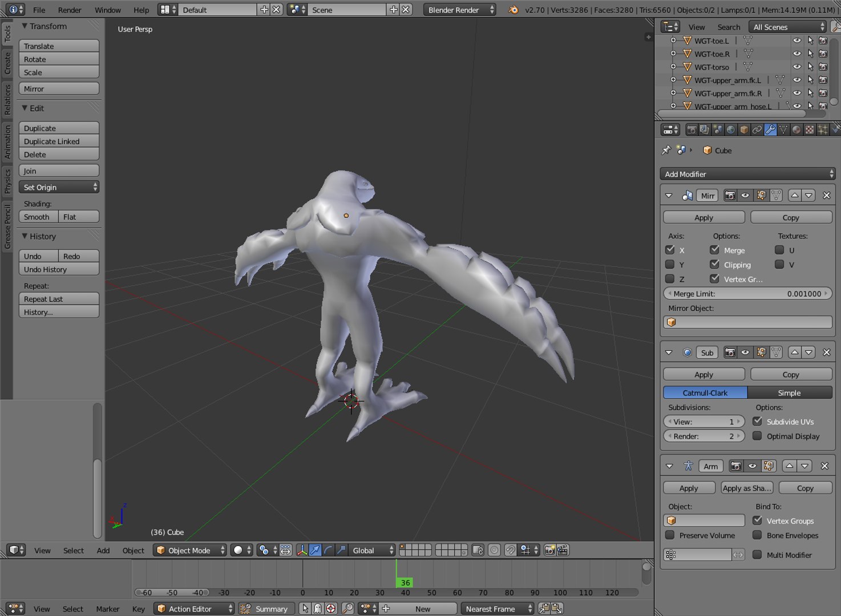Switch to the Create tool shelf tab

tap(7, 62)
